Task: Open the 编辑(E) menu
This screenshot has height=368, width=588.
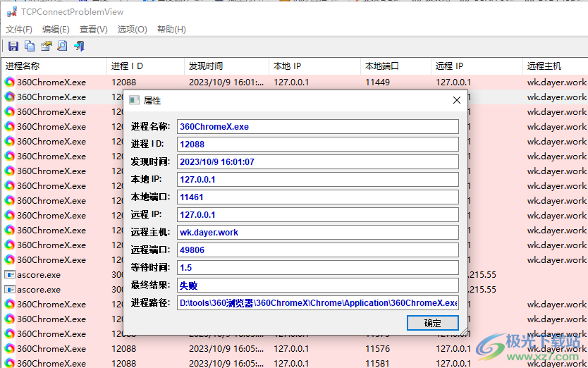Action: 56,30
